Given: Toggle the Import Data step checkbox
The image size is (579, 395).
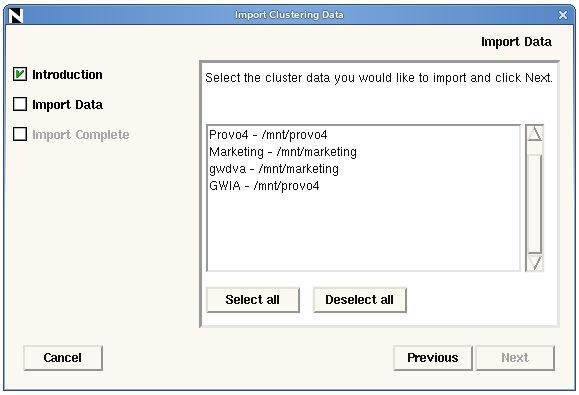Looking at the screenshot, I should pyautogui.click(x=20, y=104).
